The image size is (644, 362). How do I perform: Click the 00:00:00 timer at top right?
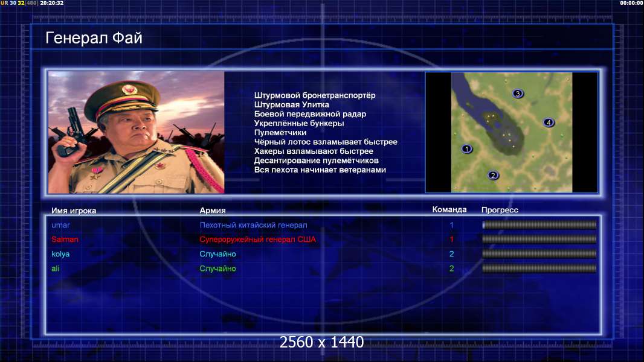pyautogui.click(x=632, y=3)
